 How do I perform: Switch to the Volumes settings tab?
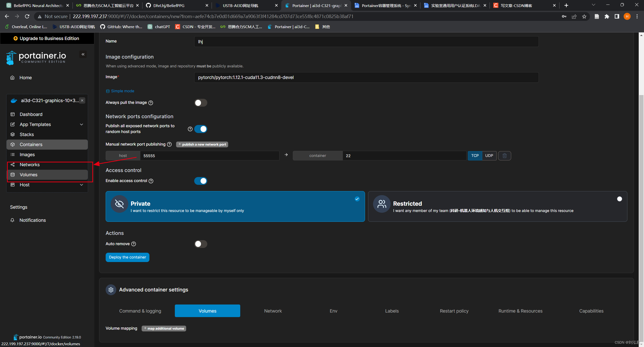click(x=208, y=311)
